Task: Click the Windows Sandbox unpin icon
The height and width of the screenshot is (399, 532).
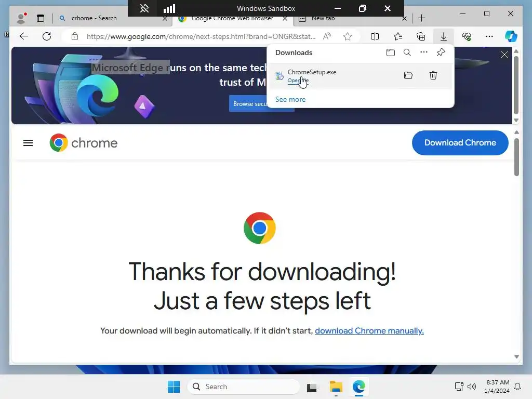Action: 144,8
